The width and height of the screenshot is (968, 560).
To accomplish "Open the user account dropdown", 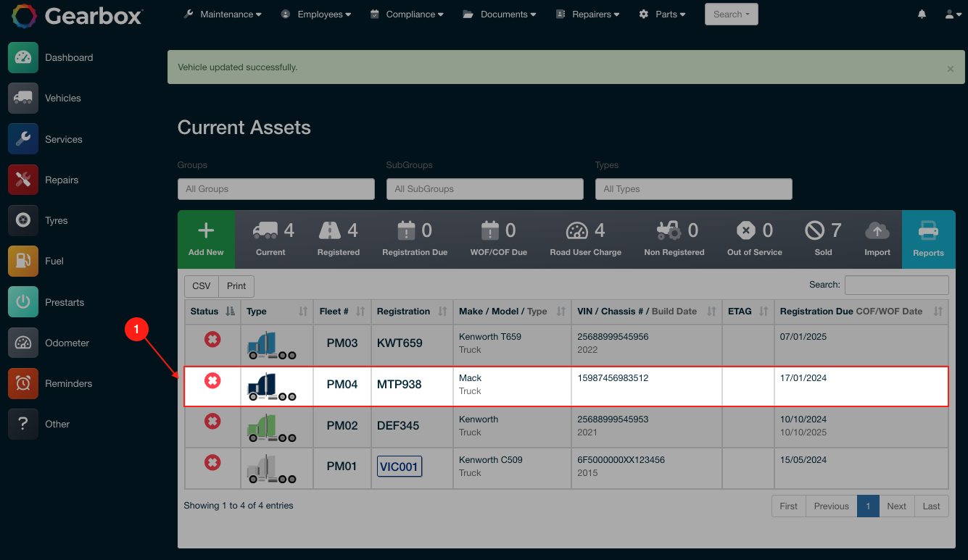I will pos(953,14).
